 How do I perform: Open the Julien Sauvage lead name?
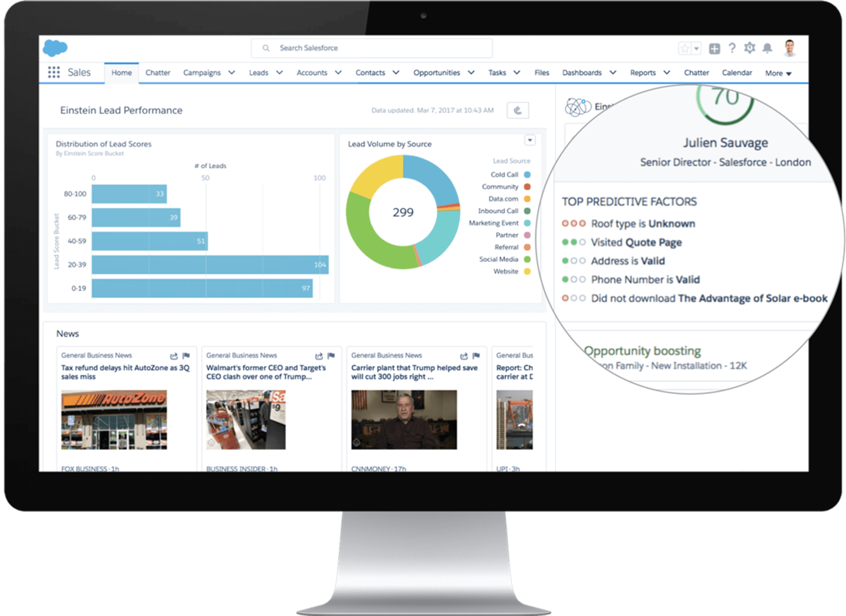tap(725, 143)
